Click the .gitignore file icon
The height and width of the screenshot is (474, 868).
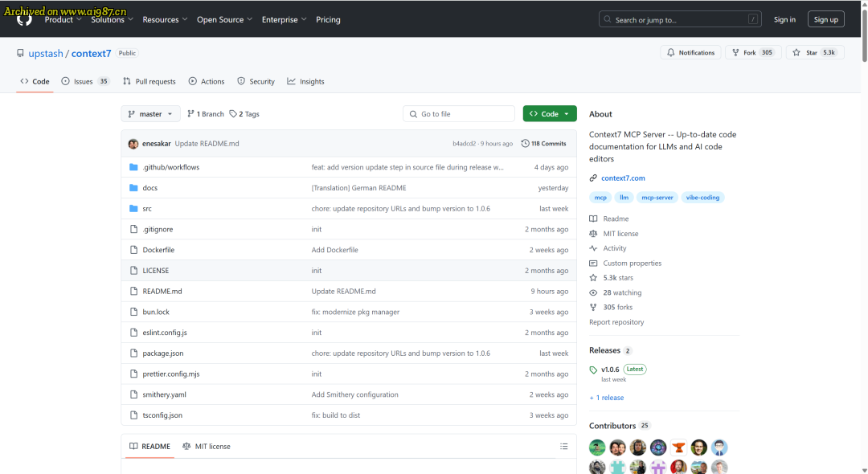[133, 229]
